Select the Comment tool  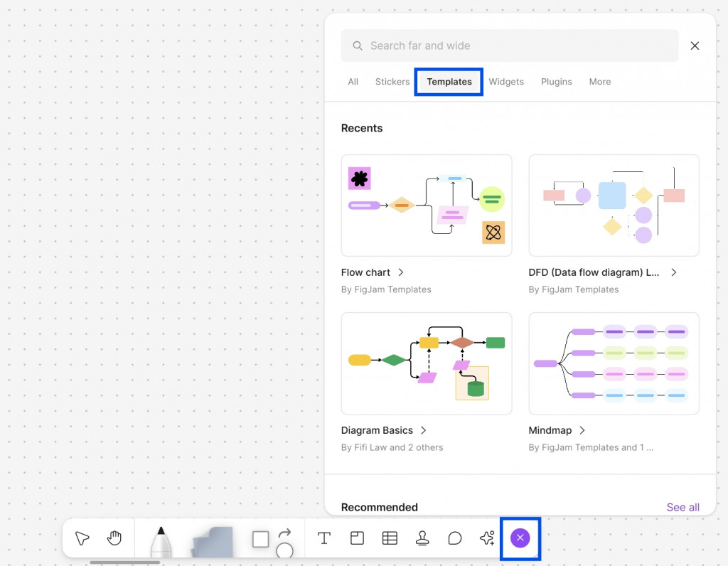click(455, 538)
